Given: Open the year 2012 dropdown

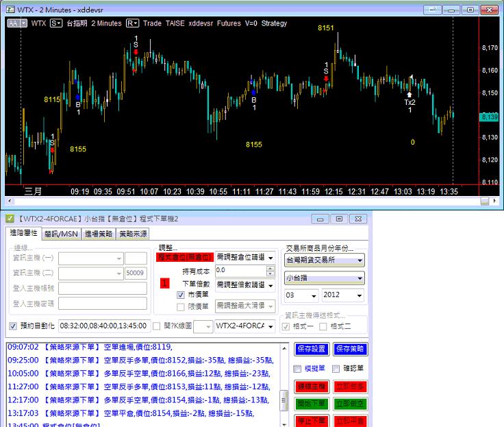Looking at the screenshot, I should coord(343,295).
